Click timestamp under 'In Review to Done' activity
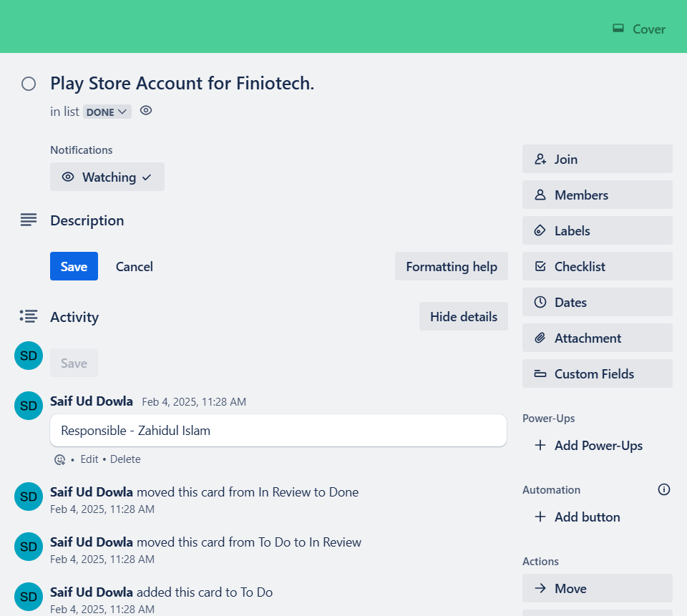Screen dimensions: 687x616 point(102,509)
